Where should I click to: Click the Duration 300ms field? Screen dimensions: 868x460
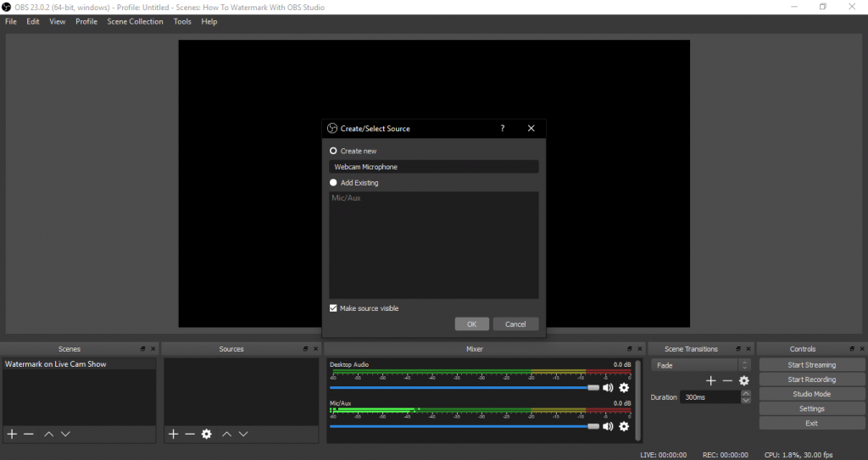(710, 397)
